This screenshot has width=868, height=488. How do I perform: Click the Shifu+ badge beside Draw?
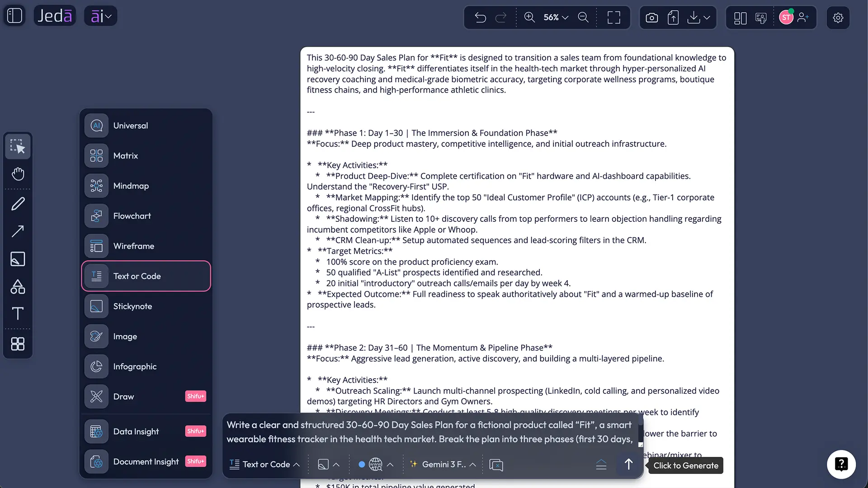[196, 396]
